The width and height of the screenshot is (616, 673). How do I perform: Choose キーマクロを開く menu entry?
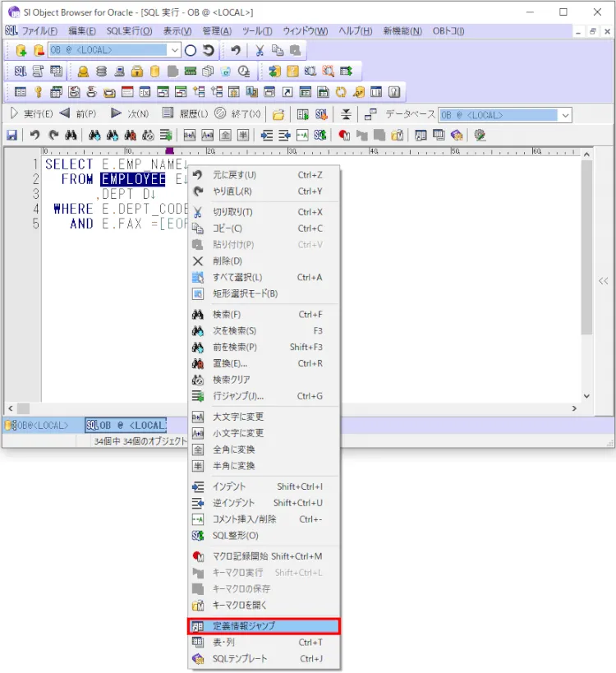click(x=264, y=605)
